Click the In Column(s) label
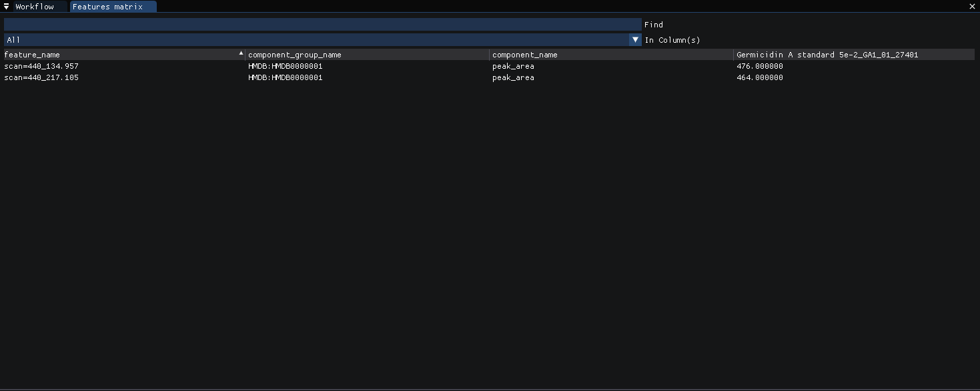 pyautogui.click(x=672, y=40)
